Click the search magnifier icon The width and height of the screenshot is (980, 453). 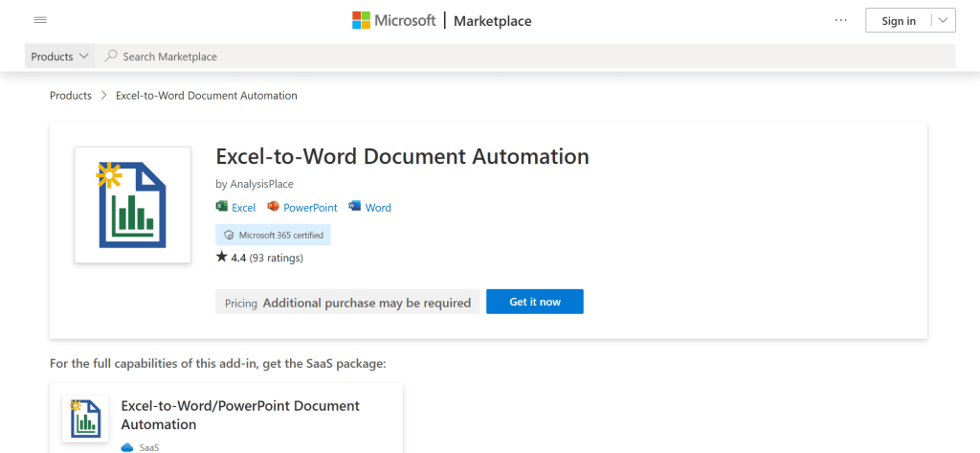111,57
